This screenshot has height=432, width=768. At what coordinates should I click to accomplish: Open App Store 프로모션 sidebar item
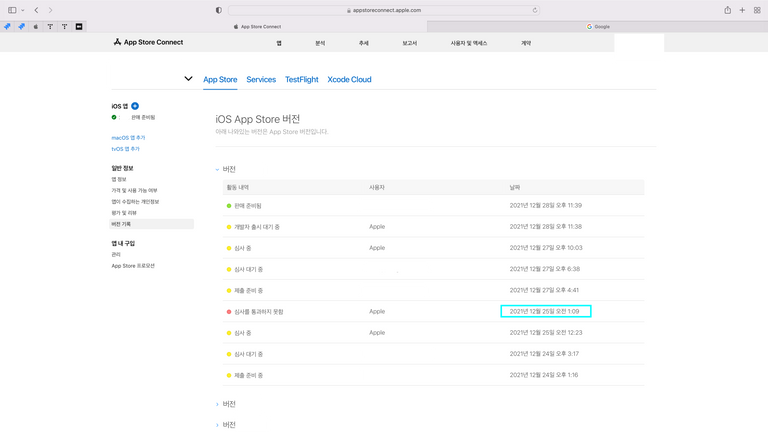click(133, 266)
